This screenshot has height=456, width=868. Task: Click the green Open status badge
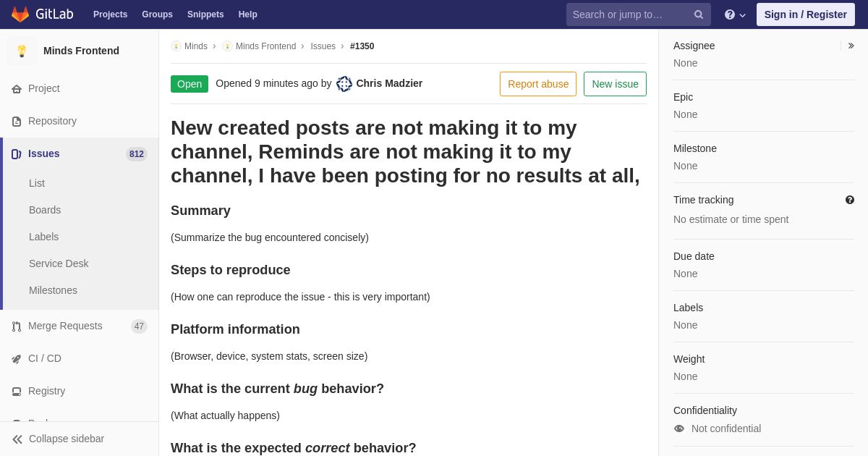coord(190,84)
